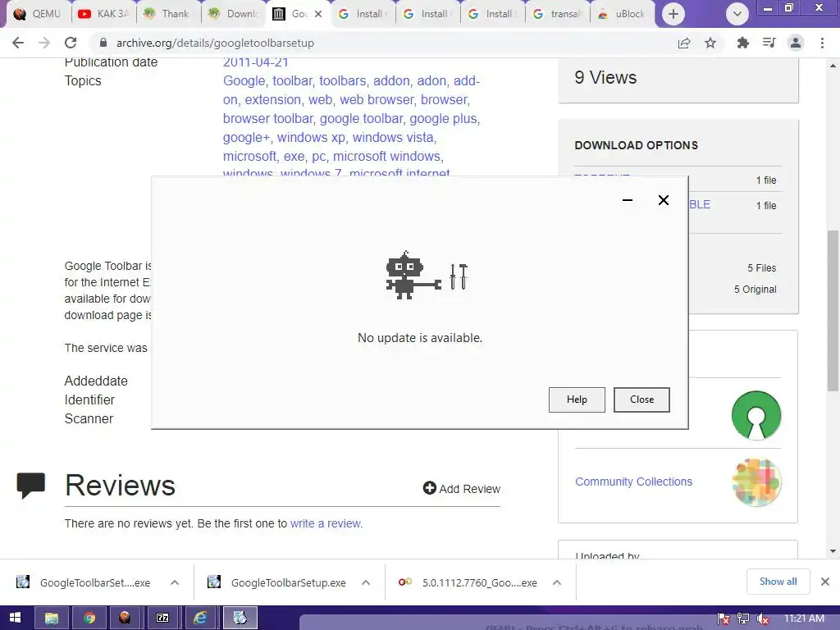The height and width of the screenshot is (630, 840).
Task: Open the Extensions puzzle icon
Action: click(x=742, y=43)
